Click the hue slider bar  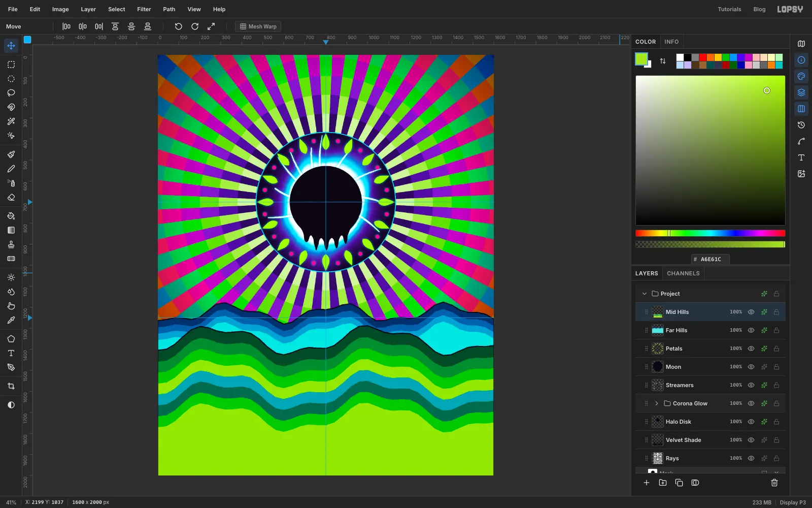point(710,233)
